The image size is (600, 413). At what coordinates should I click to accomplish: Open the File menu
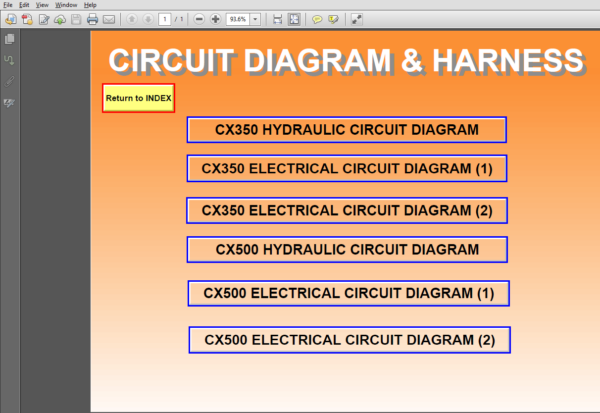(x=8, y=5)
